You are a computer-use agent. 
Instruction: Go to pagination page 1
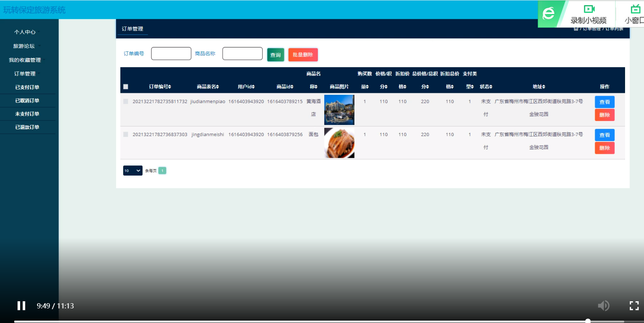click(162, 171)
